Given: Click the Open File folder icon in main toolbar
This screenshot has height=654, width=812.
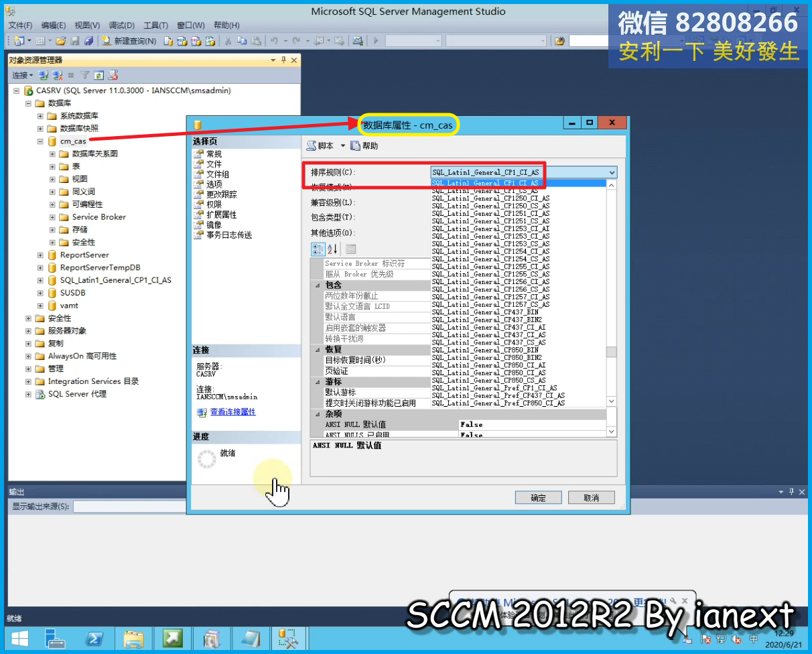Looking at the screenshot, I should pos(61,41).
